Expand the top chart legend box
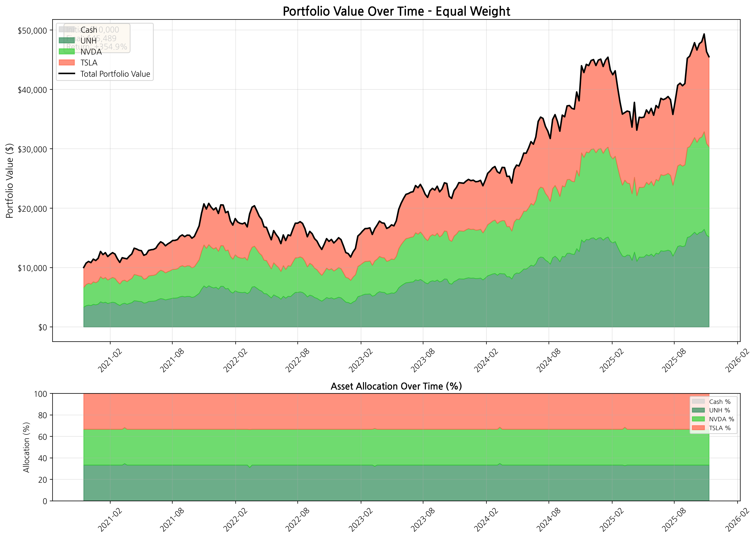The width and height of the screenshot is (756, 538). coord(105,51)
